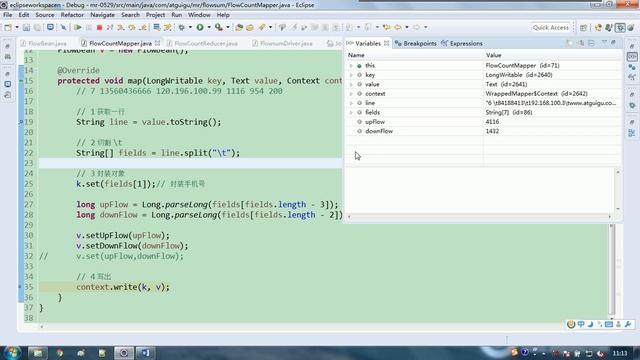The height and width of the screenshot is (360, 640).
Task: Select the downFlow value 1432
Action: (492, 131)
